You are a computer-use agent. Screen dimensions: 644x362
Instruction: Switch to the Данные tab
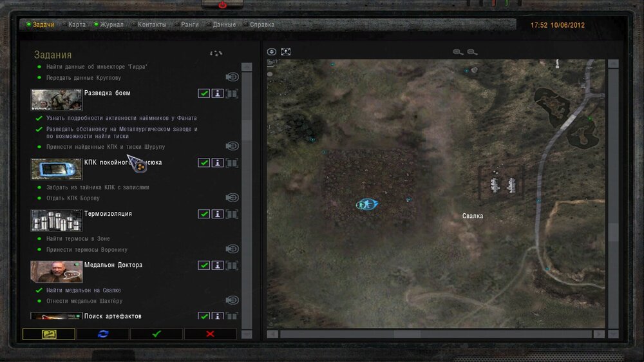[221, 24]
